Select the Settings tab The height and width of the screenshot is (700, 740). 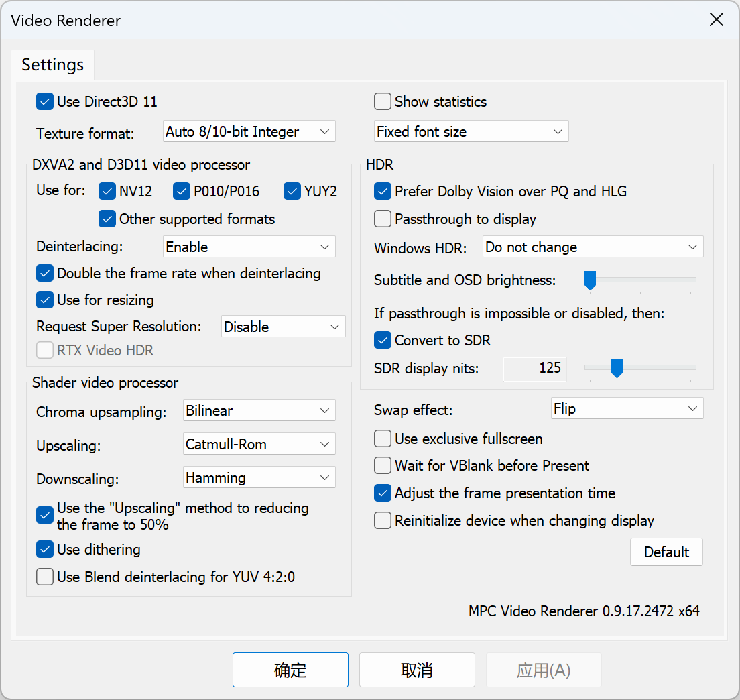pyautogui.click(x=52, y=65)
